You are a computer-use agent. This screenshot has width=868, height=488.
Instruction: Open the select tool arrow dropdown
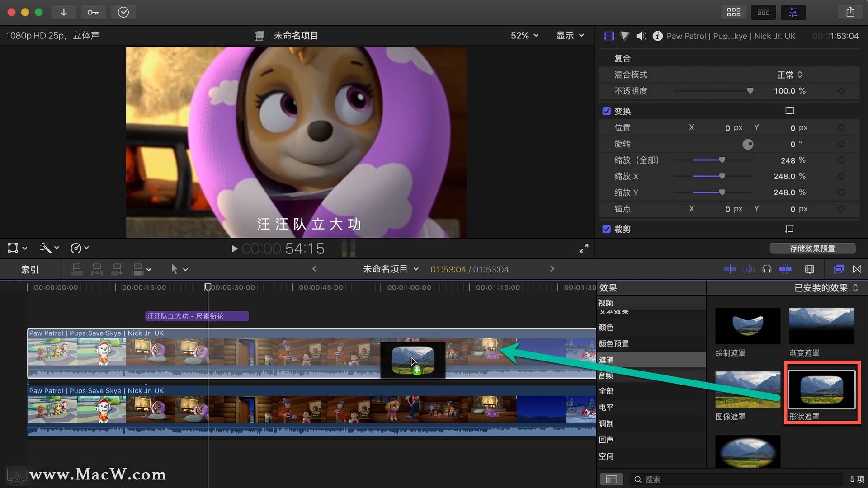click(x=179, y=269)
